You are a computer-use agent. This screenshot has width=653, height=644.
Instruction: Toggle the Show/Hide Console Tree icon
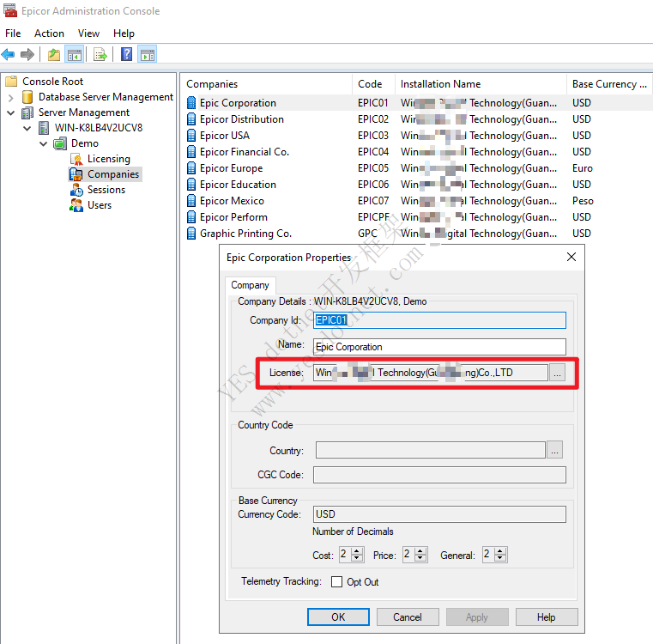75,55
